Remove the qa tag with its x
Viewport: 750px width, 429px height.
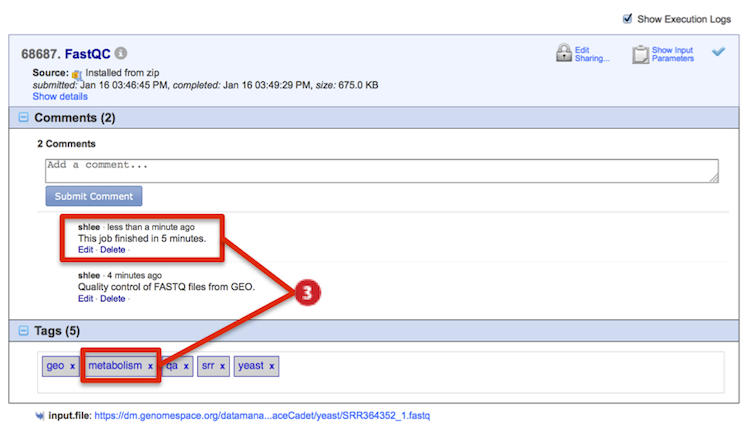pos(186,366)
